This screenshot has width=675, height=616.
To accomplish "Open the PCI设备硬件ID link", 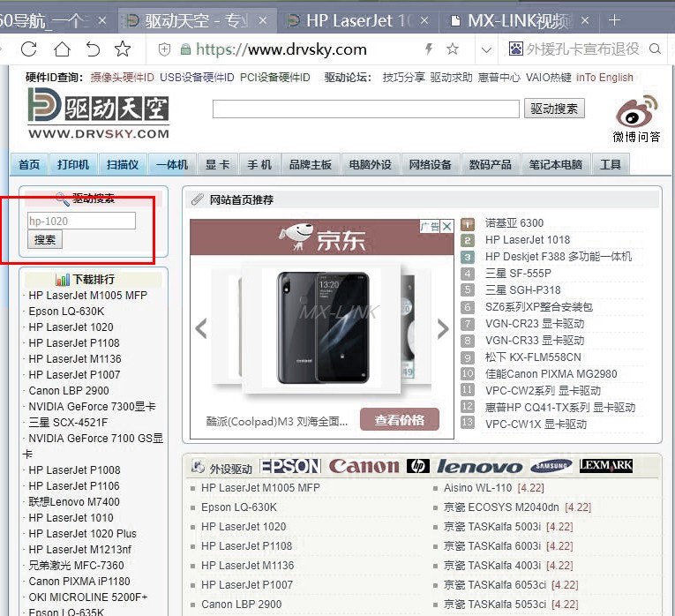I will 274,78.
